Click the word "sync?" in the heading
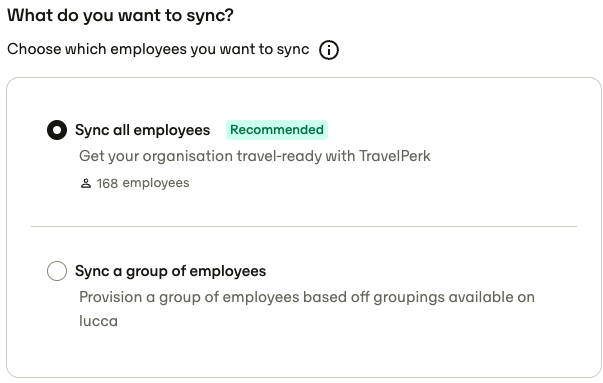Image resolution: width=603 pixels, height=383 pixels. coord(210,16)
